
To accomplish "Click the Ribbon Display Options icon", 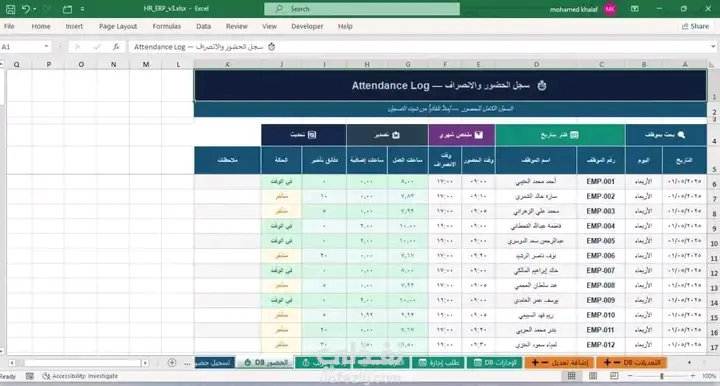I will coord(635,9).
